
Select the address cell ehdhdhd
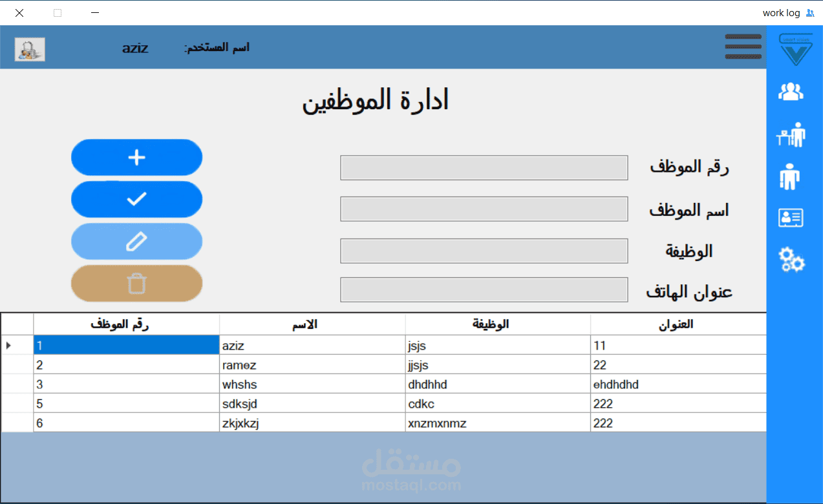click(x=678, y=384)
